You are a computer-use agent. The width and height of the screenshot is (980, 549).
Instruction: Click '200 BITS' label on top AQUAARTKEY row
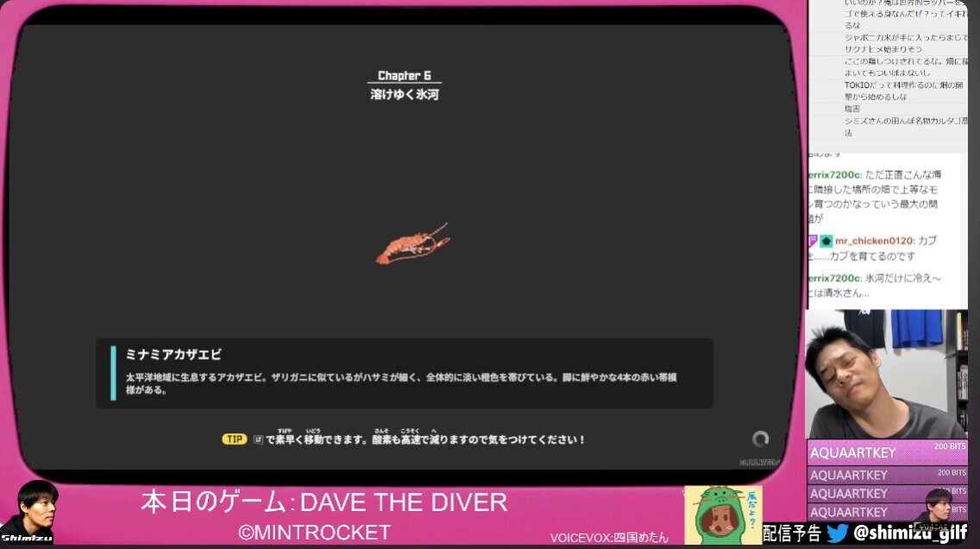click(950, 446)
